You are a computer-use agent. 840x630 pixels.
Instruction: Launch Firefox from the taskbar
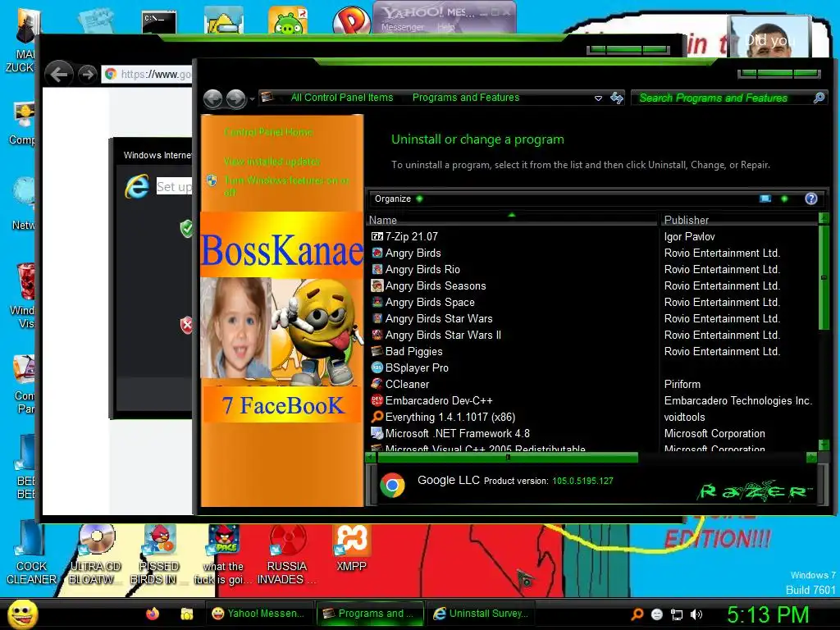pyautogui.click(x=153, y=614)
